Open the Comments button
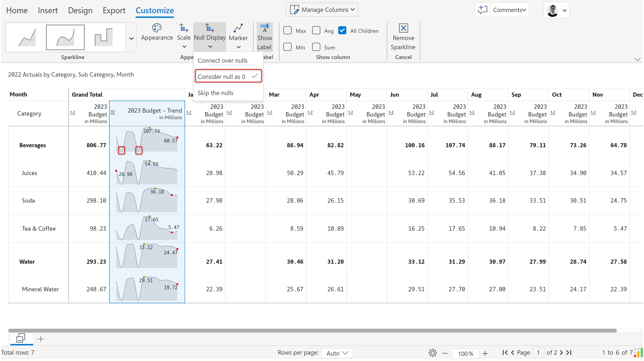This screenshot has height=361, width=644. pos(509,10)
